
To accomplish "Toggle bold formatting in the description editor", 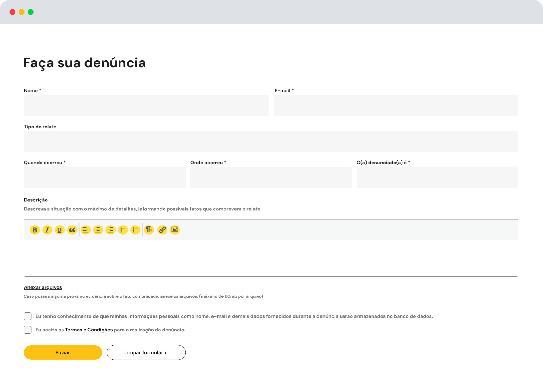I will tap(35, 230).
